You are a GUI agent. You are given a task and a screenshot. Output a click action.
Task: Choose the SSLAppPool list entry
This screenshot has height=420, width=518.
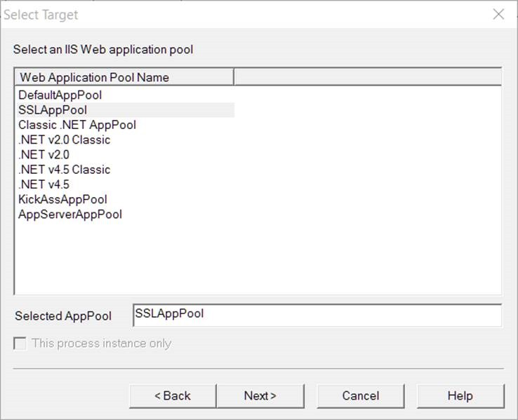(53, 110)
